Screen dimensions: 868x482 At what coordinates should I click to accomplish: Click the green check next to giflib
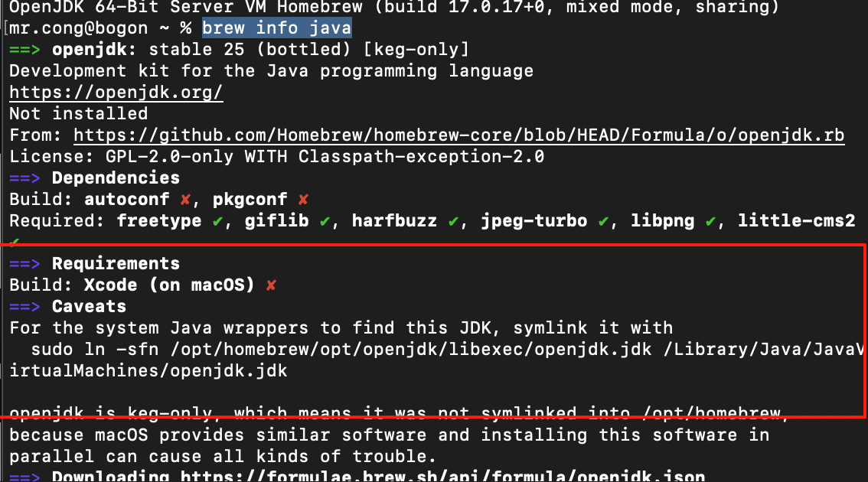click(325, 221)
